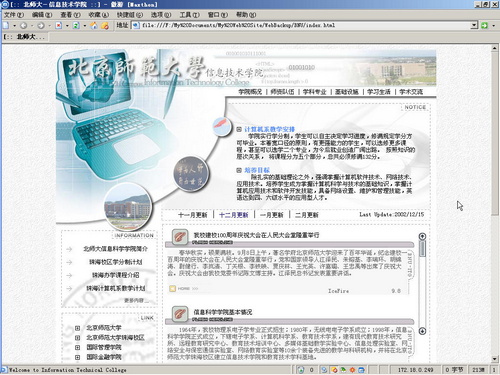The height and width of the screenshot is (375, 500).
Task: Select the 十二月更新 tab
Action: (234, 215)
